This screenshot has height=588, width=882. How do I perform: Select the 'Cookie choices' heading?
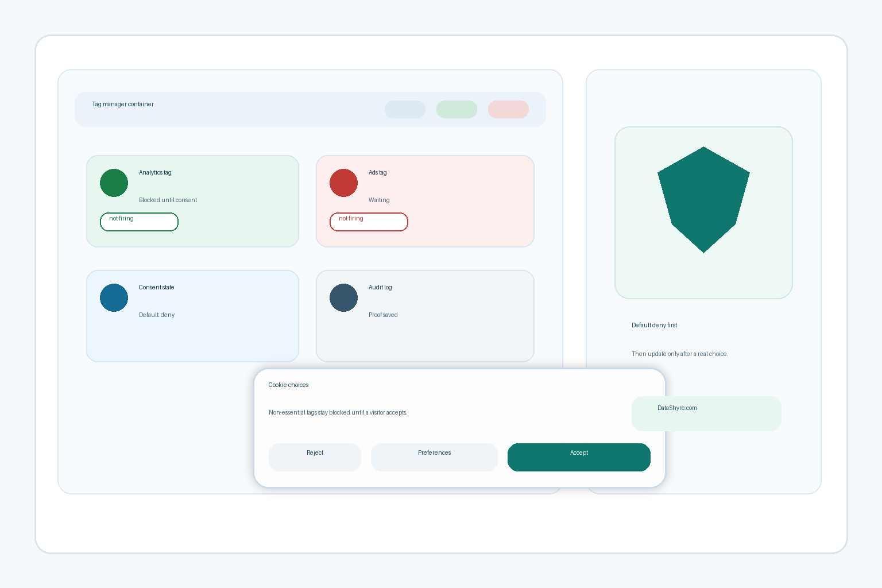(288, 385)
